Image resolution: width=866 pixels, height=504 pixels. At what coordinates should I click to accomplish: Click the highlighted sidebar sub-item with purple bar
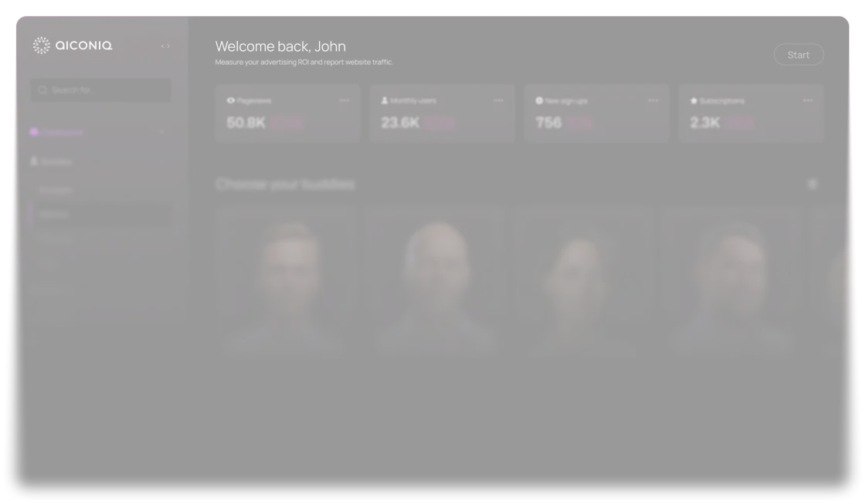click(x=100, y=215)
